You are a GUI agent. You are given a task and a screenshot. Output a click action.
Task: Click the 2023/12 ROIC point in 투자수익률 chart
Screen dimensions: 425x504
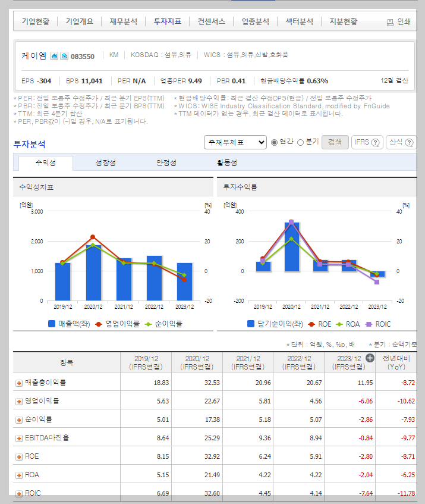coord(377,282)
